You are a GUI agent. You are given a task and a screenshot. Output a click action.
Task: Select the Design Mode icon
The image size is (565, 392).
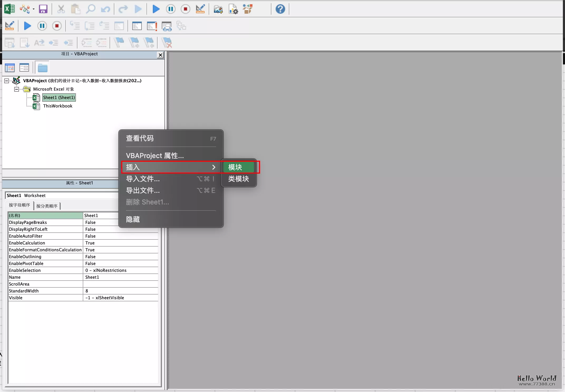[x=200, y=9]
